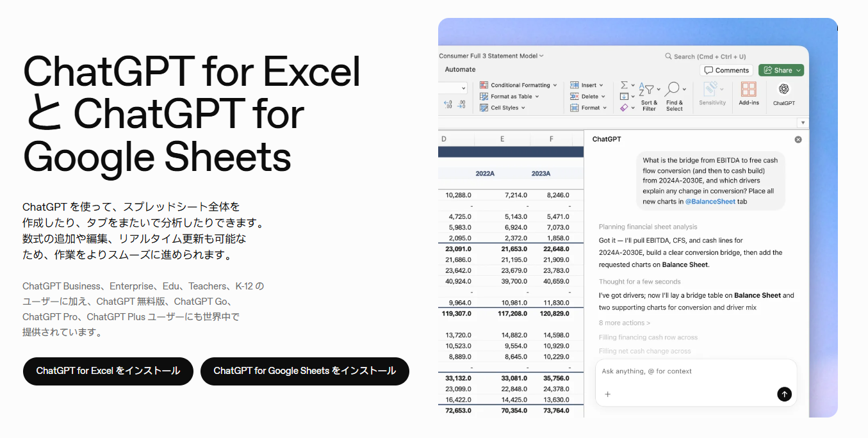Install ChatGPT for Google Sheets
The image size is (868, 438).
[x=305, y=371]
